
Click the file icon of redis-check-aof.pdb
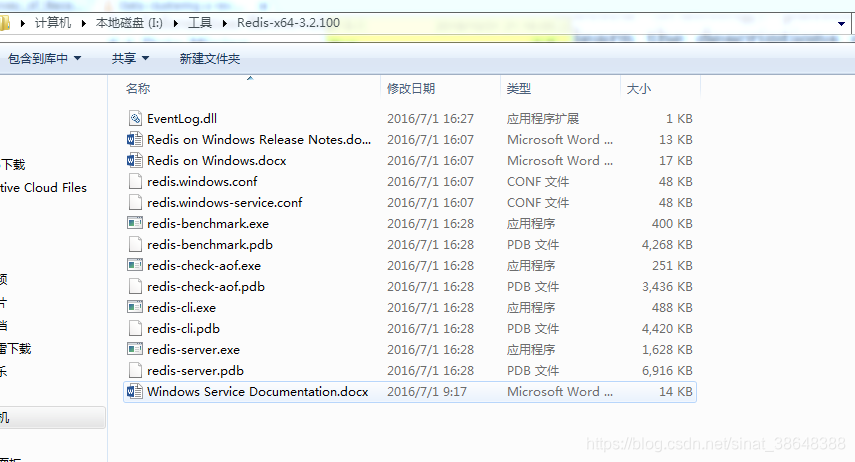coord(135,286)
